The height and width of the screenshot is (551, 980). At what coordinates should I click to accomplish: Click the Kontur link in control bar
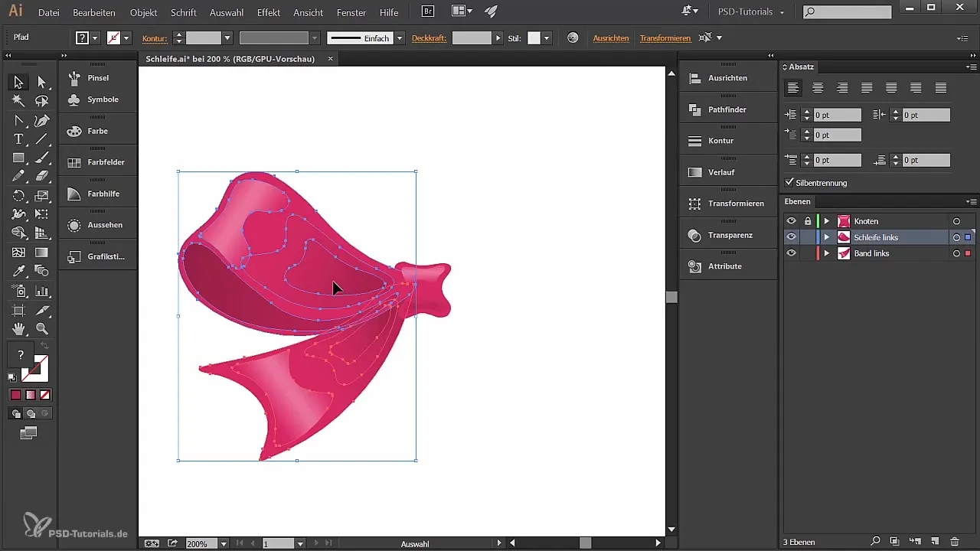(x=155, y=37)
